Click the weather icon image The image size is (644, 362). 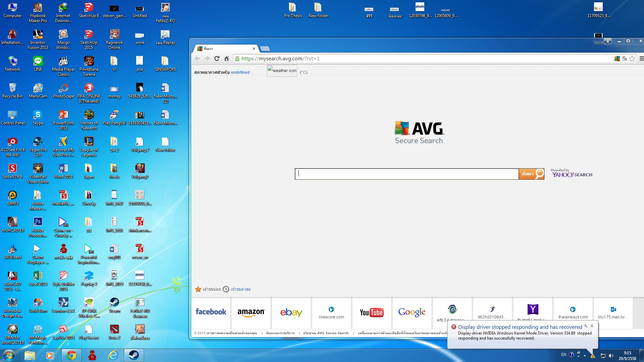(x=282, y=71)
